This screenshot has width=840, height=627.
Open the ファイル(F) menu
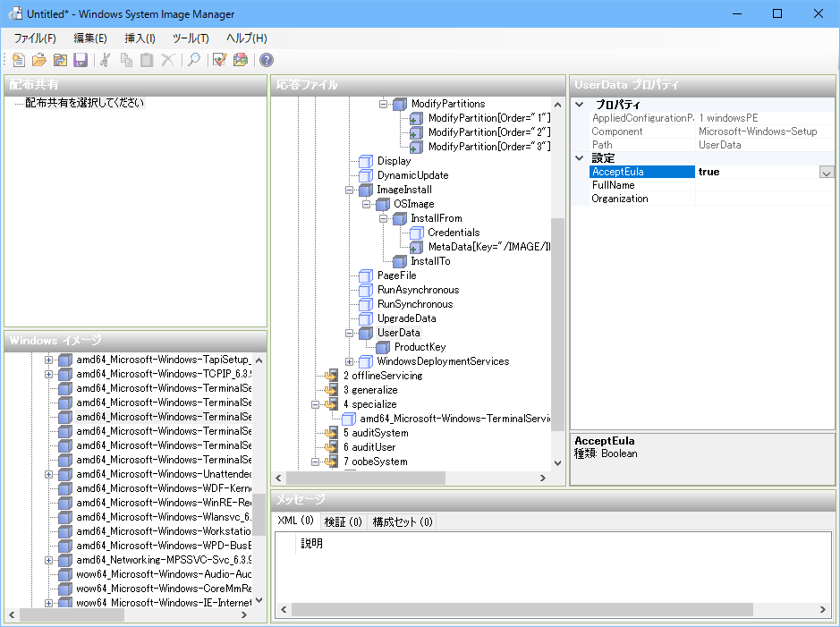pos(35,38)
